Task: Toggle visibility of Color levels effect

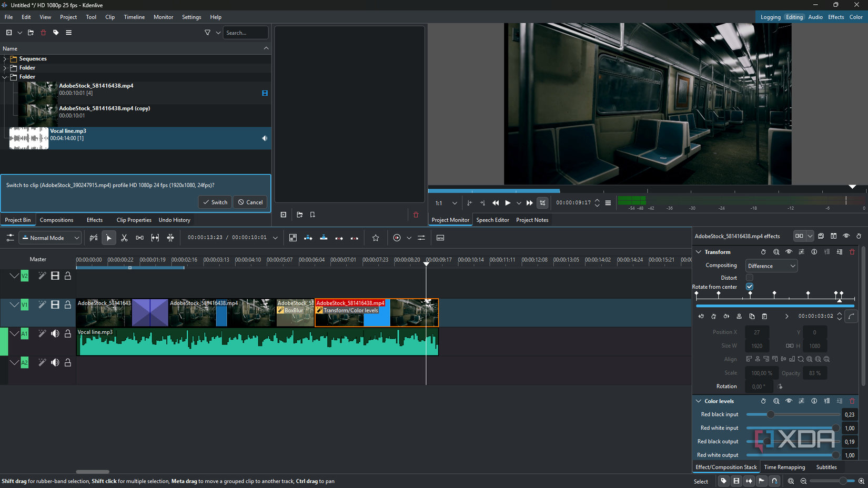Action: (x=789, y=401)
